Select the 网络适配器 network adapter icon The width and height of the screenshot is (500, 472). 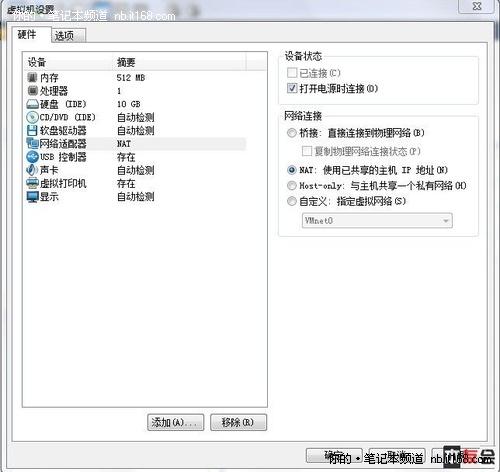tap(32, 144)
